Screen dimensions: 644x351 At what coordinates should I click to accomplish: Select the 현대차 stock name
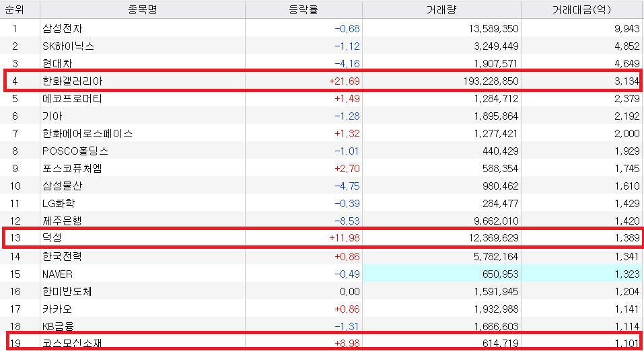pyautogui.click(x=57, y=63)
